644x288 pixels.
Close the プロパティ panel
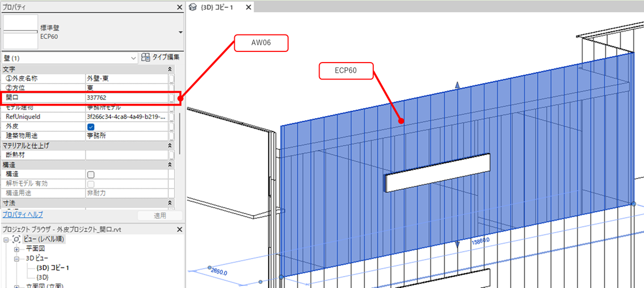point(179,7)
